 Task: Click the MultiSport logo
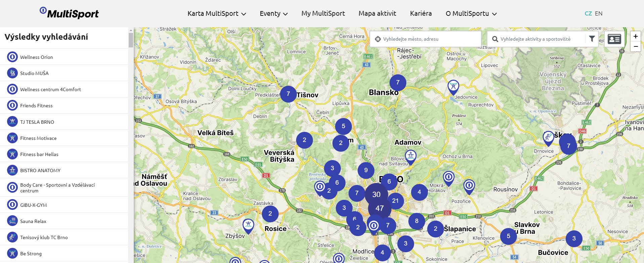click(x=69, y=13)
